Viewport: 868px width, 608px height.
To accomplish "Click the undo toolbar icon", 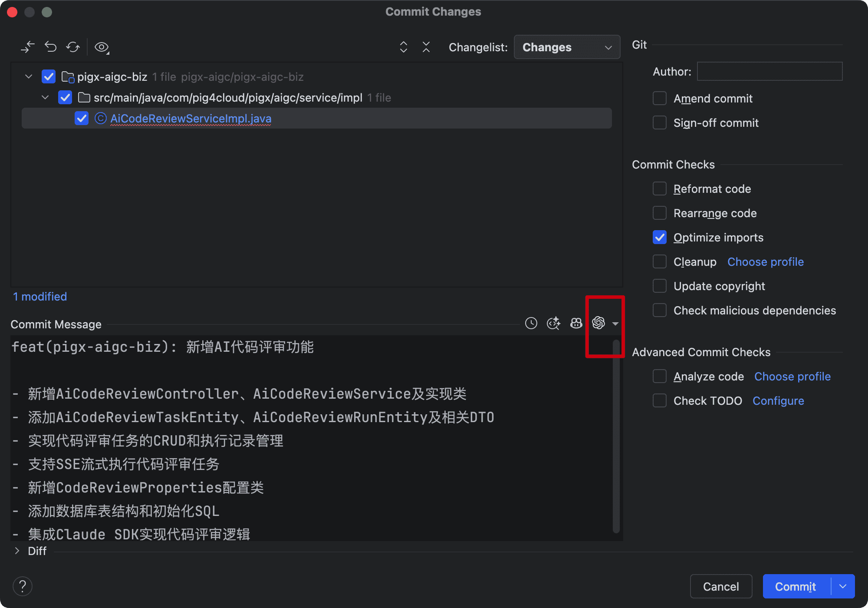I will pyautogui.click(x=50, y=46).
